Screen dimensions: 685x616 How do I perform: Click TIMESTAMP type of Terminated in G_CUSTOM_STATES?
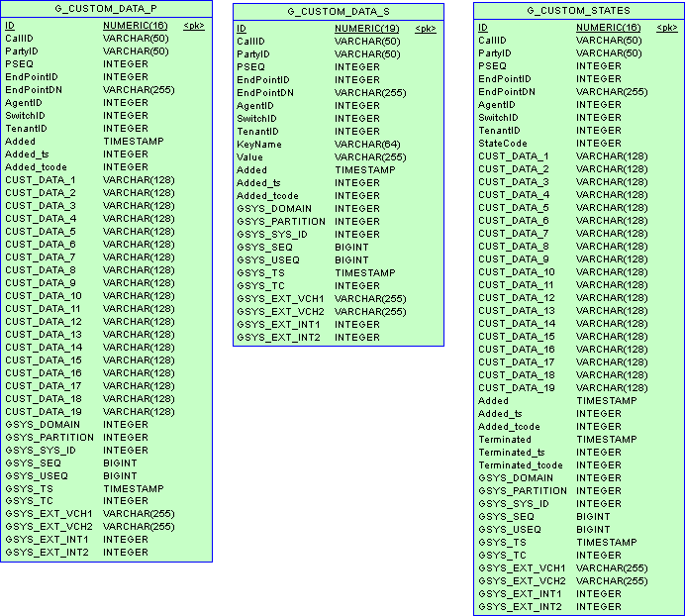click(x=607, y=440)
